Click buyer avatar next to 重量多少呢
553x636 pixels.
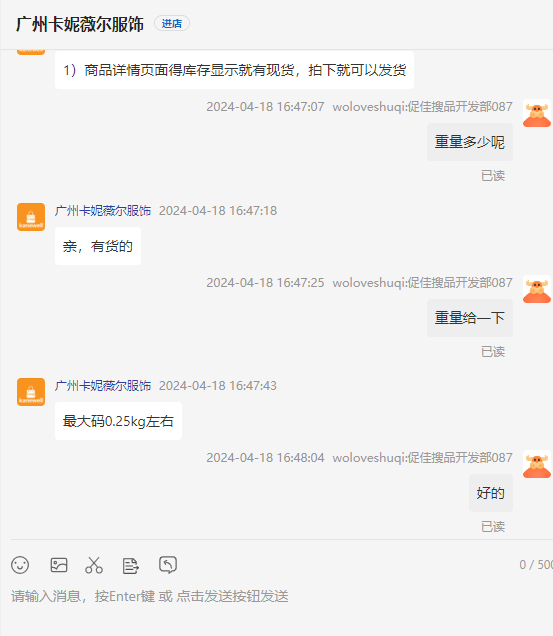[x=537, y=113]
